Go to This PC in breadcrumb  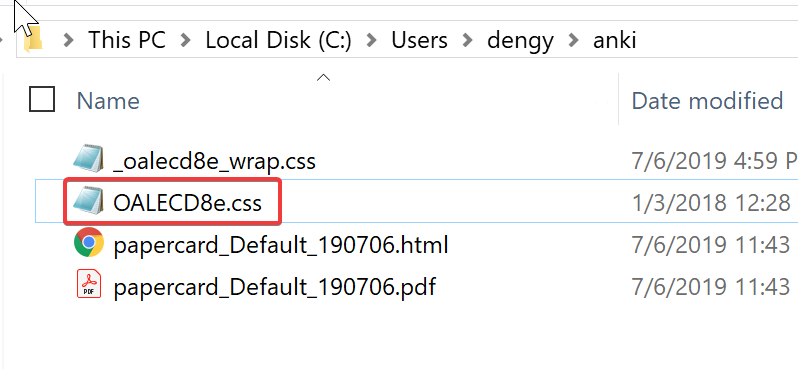pyautogui.click(x=127, y=40)
